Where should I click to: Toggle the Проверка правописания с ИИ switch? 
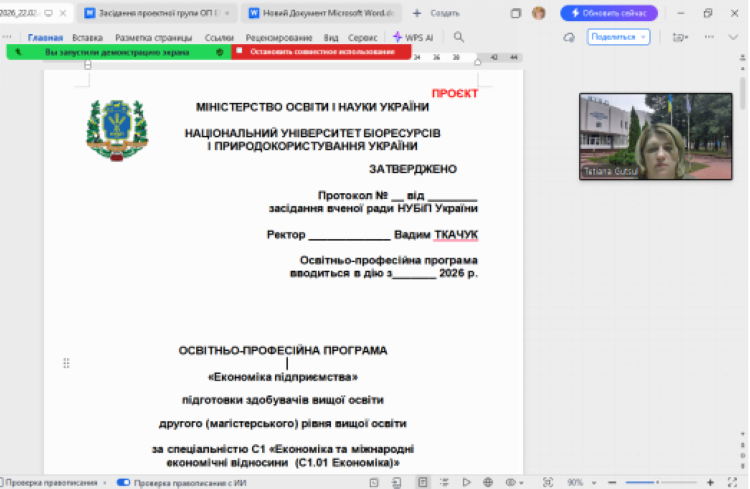123,482
